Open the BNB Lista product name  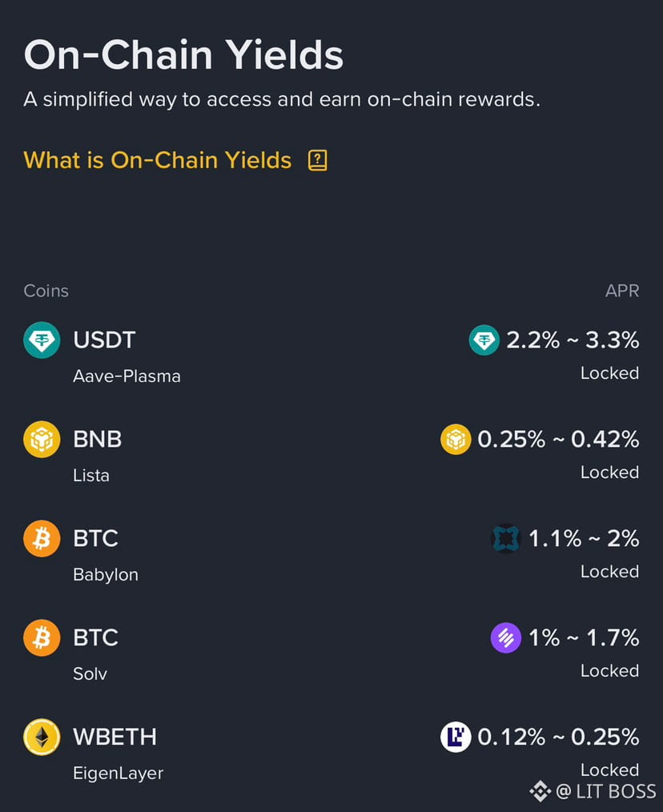click(91, 475)
